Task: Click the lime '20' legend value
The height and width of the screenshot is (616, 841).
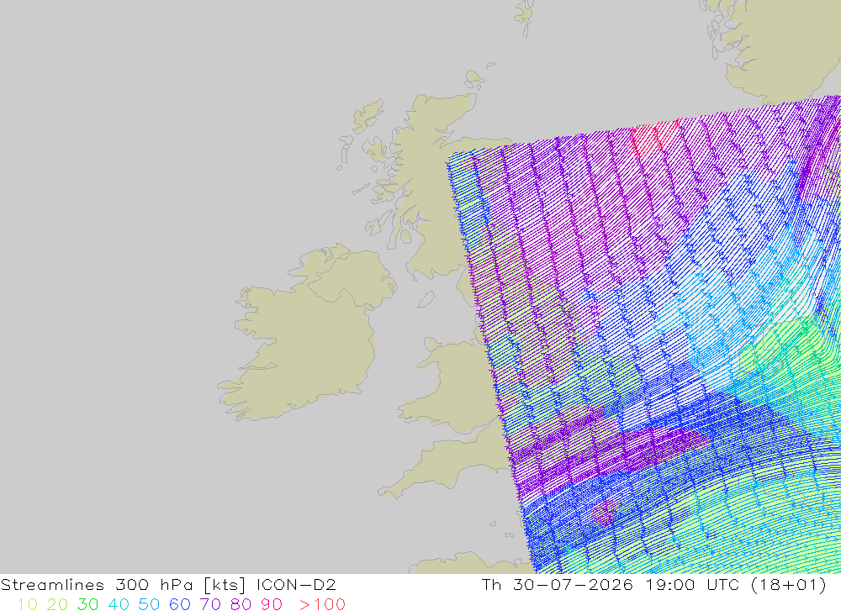Action: pyautogui.click(x=57, y=604)
